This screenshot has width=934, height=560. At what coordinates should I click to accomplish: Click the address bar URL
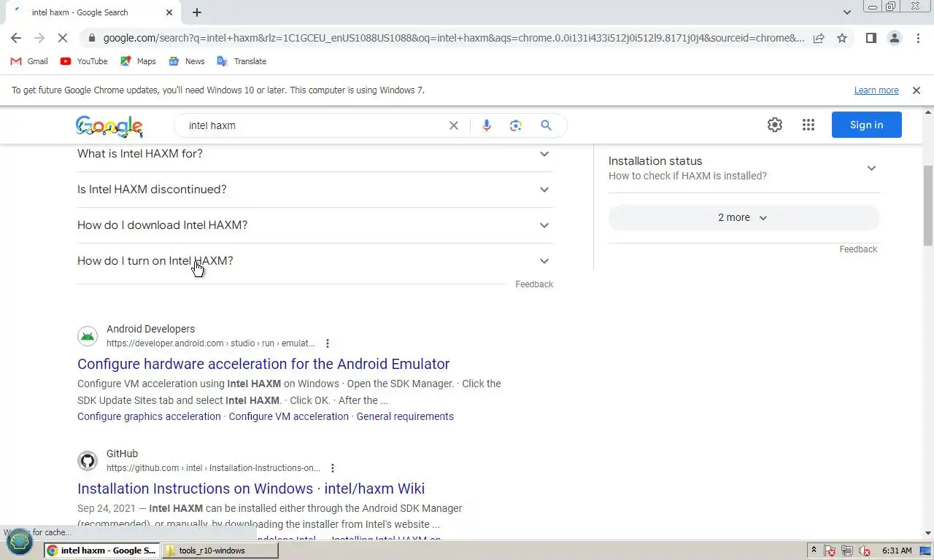(452, 38)
